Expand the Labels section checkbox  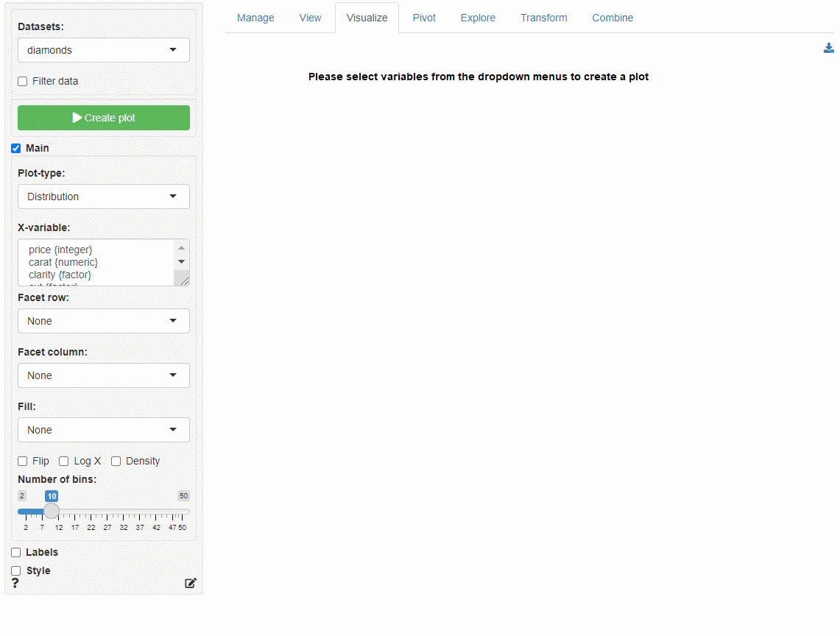(16, 553)
